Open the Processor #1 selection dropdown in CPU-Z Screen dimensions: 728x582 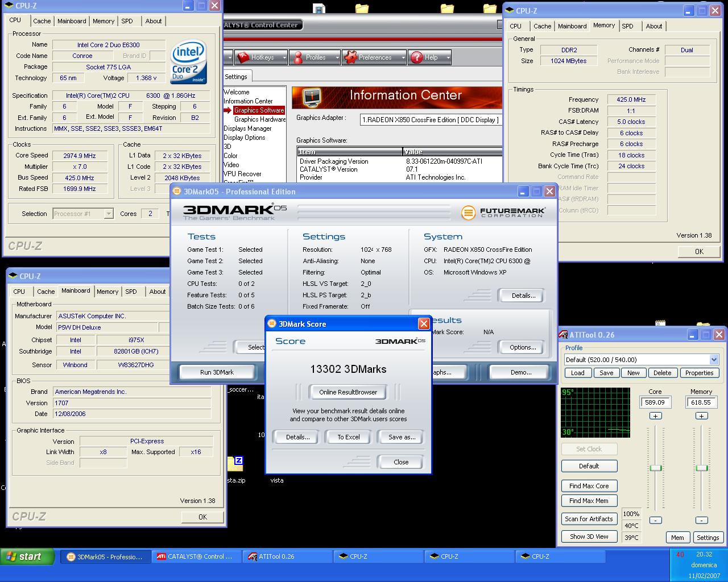109,214
